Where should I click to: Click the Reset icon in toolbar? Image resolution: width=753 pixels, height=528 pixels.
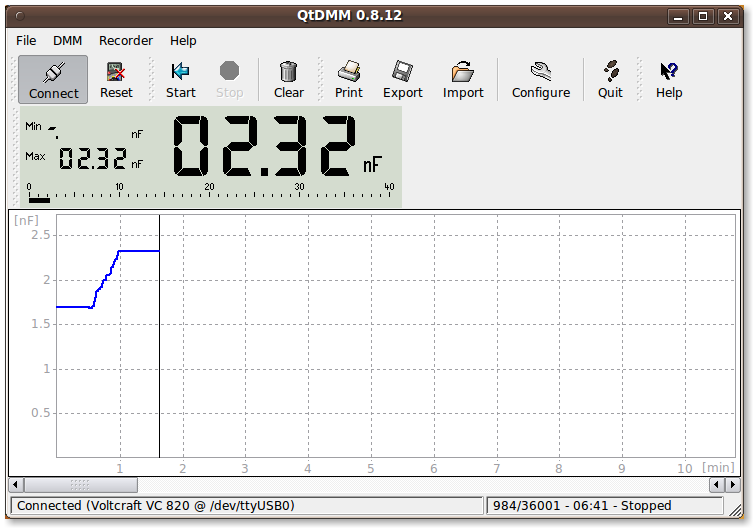[116, 79]
